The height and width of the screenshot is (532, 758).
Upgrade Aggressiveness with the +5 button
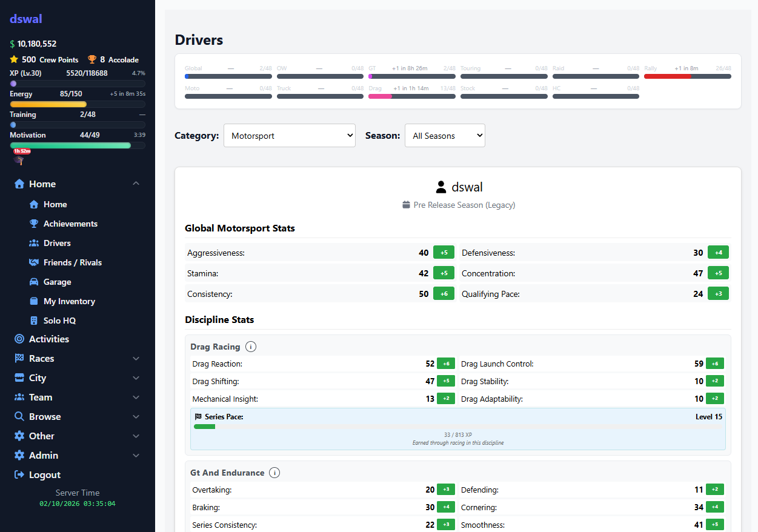click(444, 253)
